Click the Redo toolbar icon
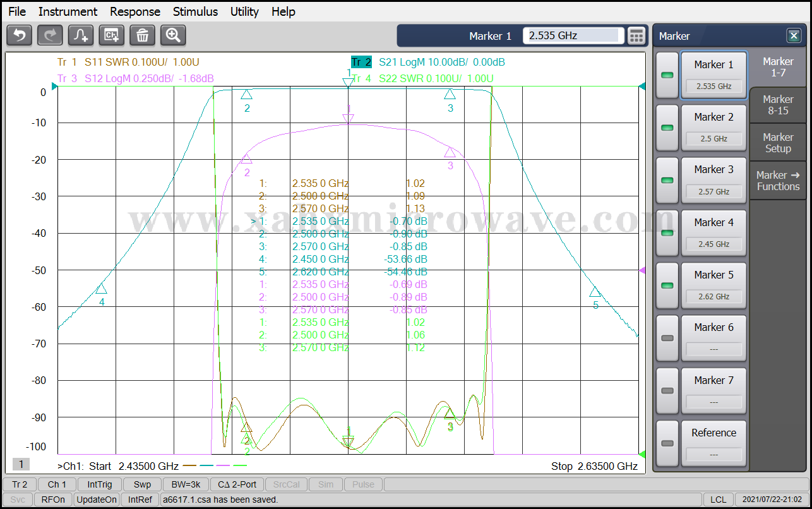 click(50, 35)
